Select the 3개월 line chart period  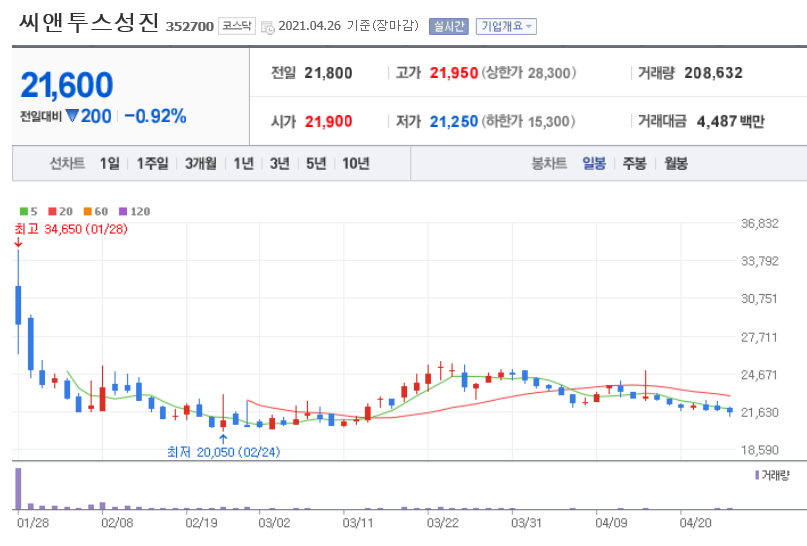click(201, 164)
